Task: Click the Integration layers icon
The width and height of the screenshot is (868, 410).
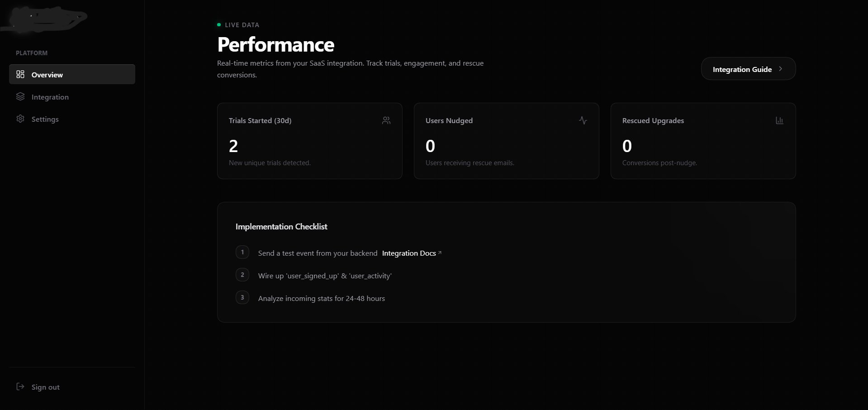Action: coord(20,96)
